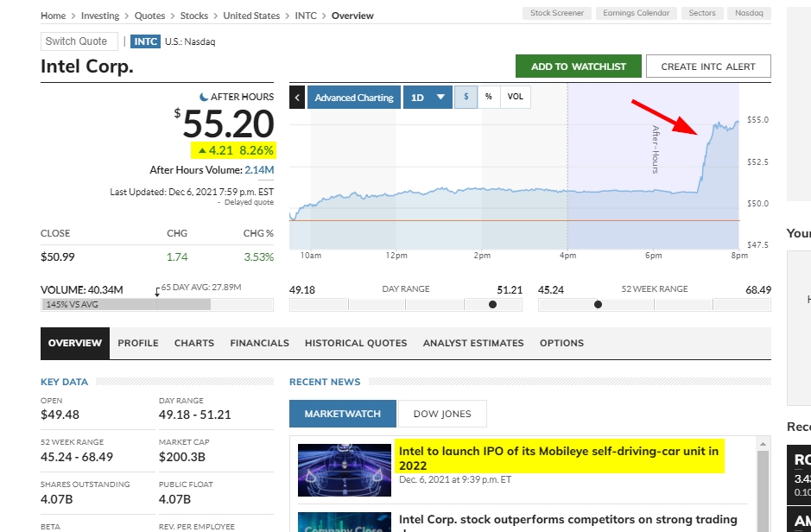Toggle the VOL volume overlay
811x532 pixels.
pyautogui.click(x=515, y=97)
